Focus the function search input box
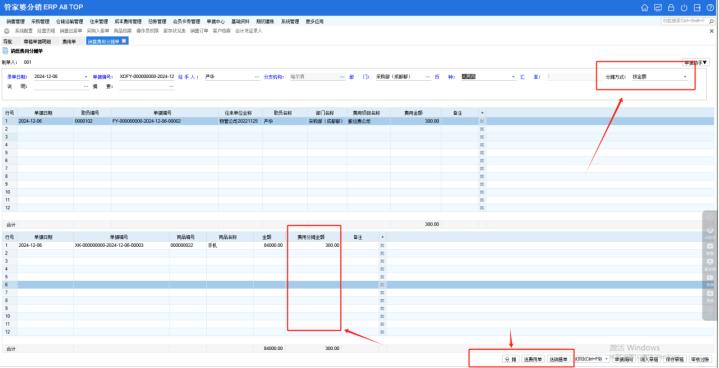Image resolution: width=719 pixels, height=368 pixels. tap(686, 21)
